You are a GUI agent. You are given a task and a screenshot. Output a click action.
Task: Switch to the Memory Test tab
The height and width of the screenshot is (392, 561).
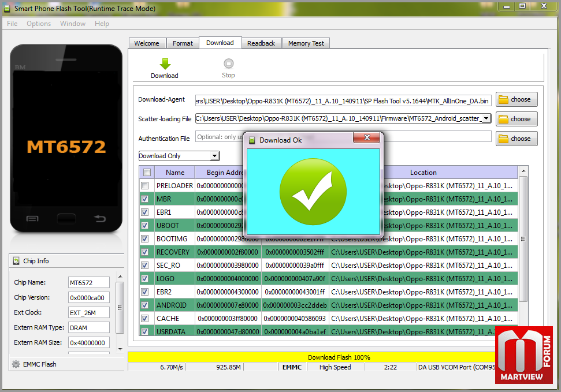tap(306, 43)
